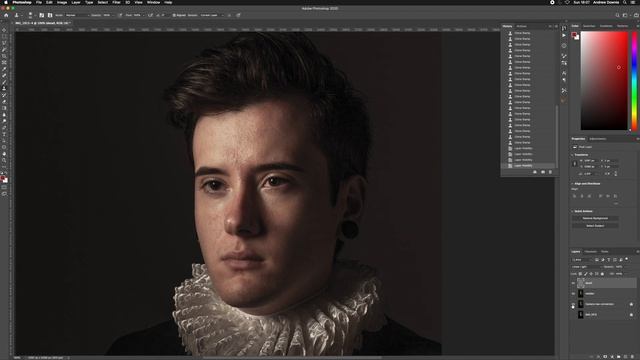Click the top layer's thumbnail
Screen dimensions: 640x360
(x=581, y=283)
